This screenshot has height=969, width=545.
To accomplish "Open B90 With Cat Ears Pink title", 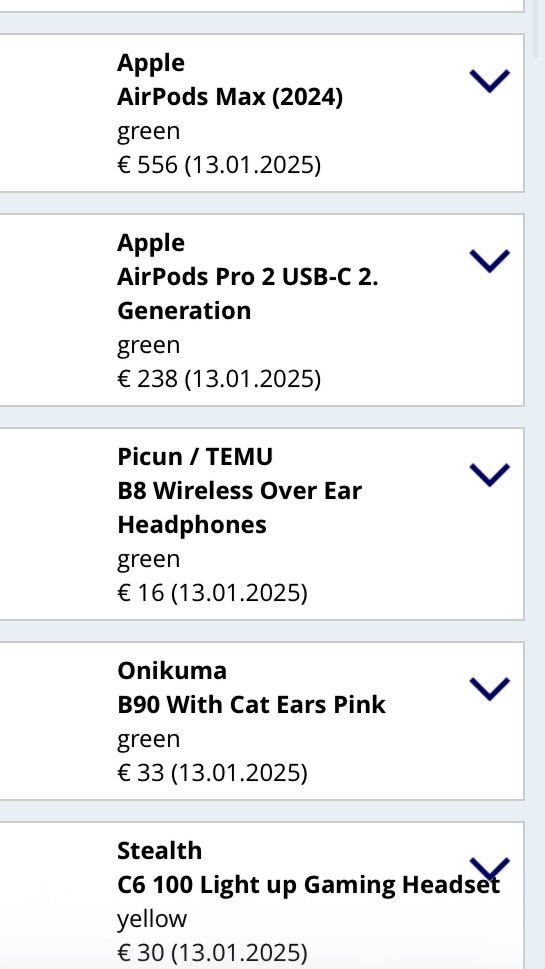I will (x=251, y=705).
